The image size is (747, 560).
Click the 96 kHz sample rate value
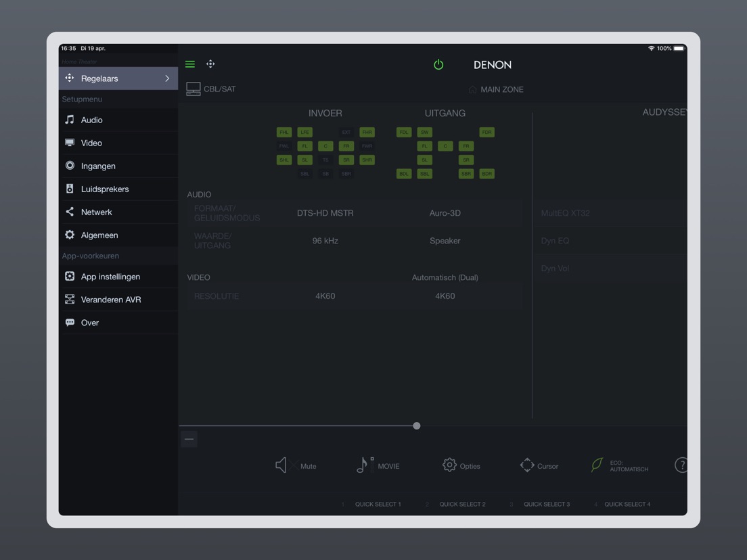325,241
